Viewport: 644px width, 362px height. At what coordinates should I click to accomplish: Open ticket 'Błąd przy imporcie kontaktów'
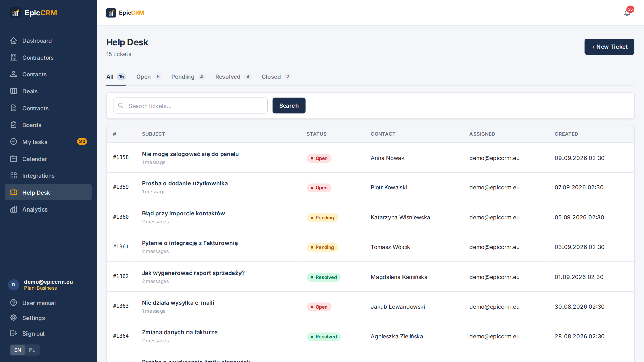pos(183,213)
